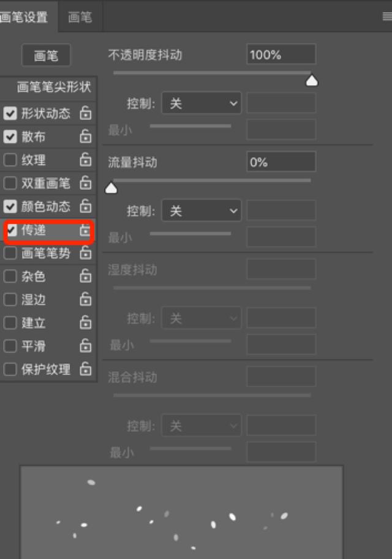Enable the 纹理 checkbox
The height and width of the screenshot is (559, 392).
tap(10, 160)
